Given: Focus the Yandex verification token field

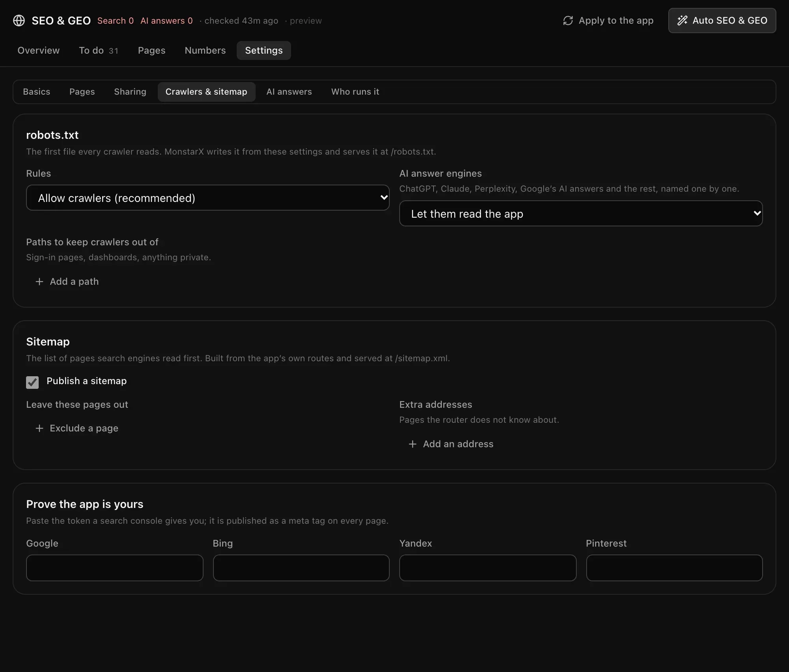Looking at the screenshot, I should coord(488,568).
